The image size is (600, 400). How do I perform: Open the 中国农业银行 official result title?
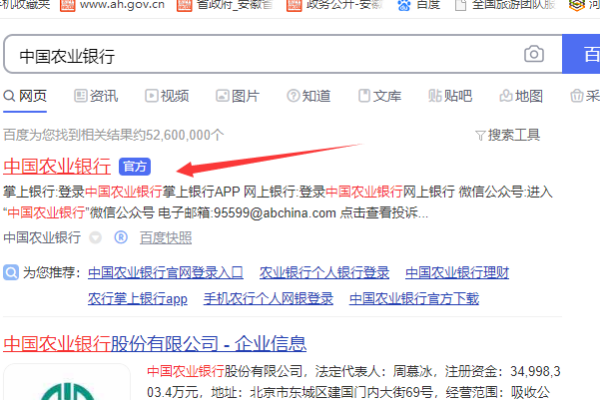(x=57, y=167)
